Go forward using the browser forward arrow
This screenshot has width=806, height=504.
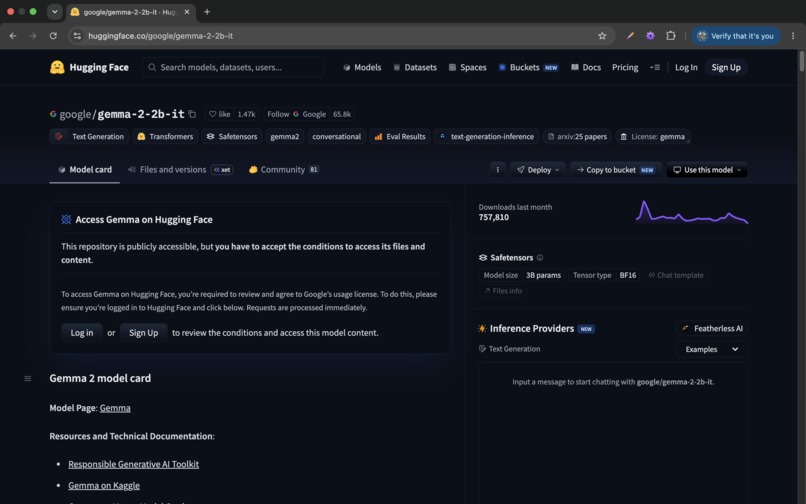click(33, 36)
